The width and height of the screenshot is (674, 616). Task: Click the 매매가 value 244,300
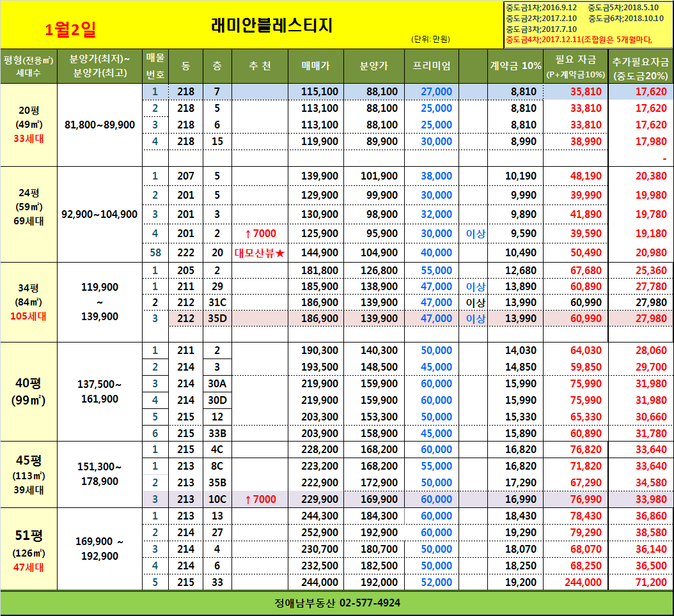(x=319, y=516)
